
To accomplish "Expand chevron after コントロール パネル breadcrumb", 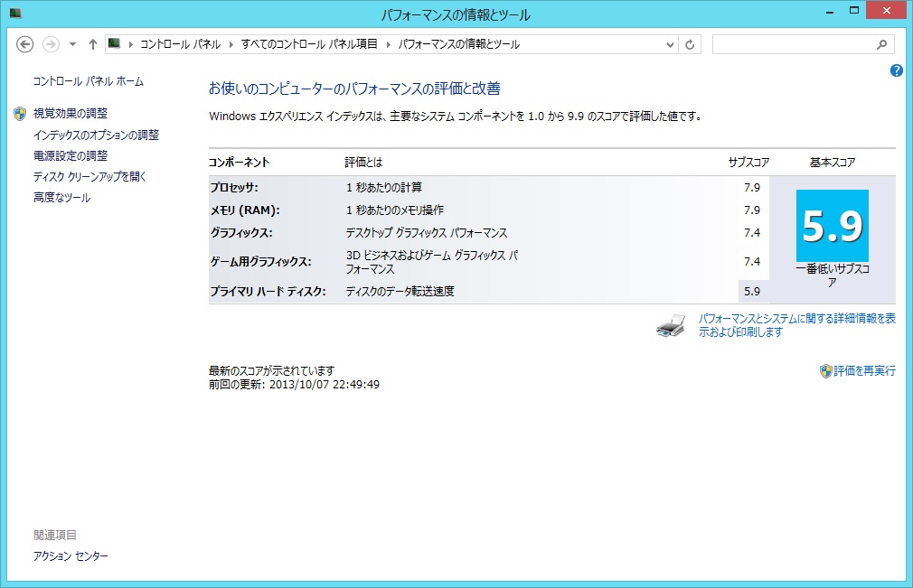I will click(231, 44).
